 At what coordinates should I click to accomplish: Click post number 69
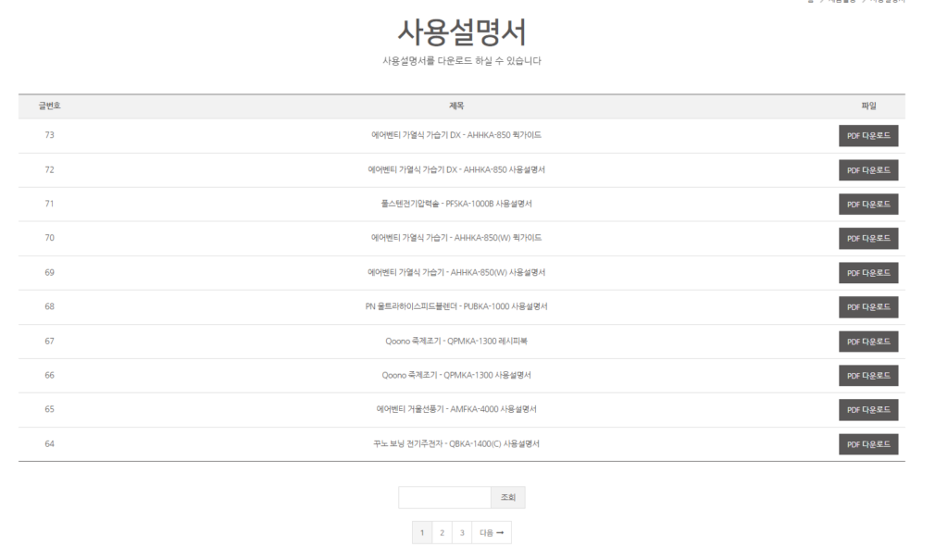pyautogui.click(x=50, y=272)
